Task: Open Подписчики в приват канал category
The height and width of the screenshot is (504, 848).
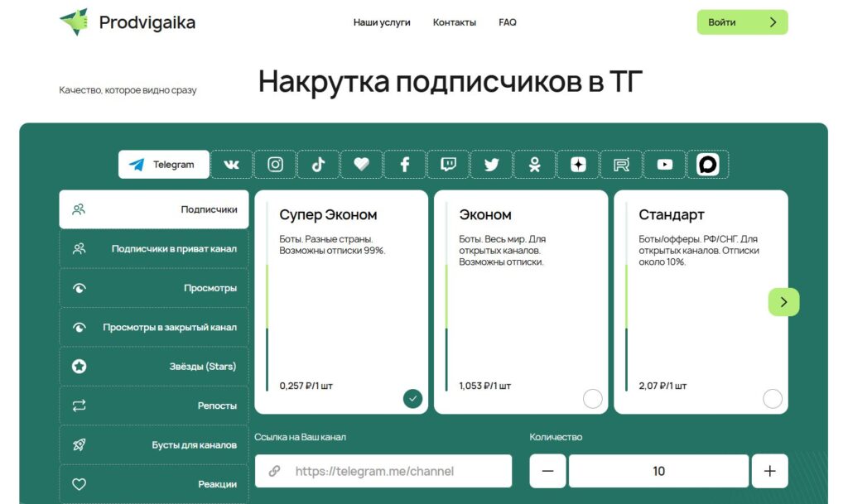Action: pyautogui.click(x=154, y=248)
